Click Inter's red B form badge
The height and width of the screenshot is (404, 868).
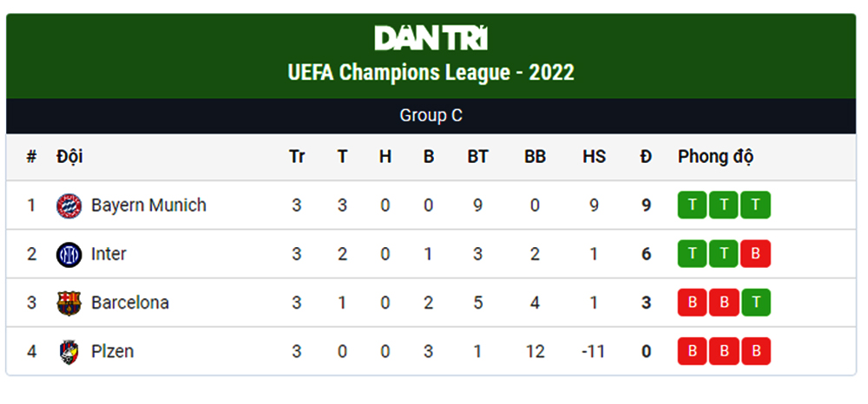(756, 254)
